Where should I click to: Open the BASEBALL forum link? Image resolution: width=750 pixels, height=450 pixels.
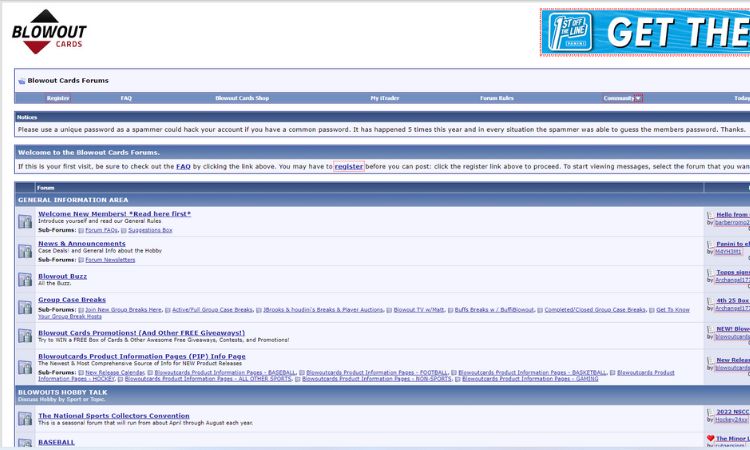(56, 442)
